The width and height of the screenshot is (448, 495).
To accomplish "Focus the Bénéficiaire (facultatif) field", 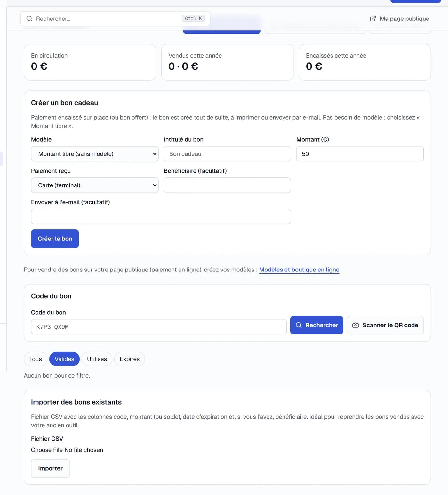I will 227,185.
